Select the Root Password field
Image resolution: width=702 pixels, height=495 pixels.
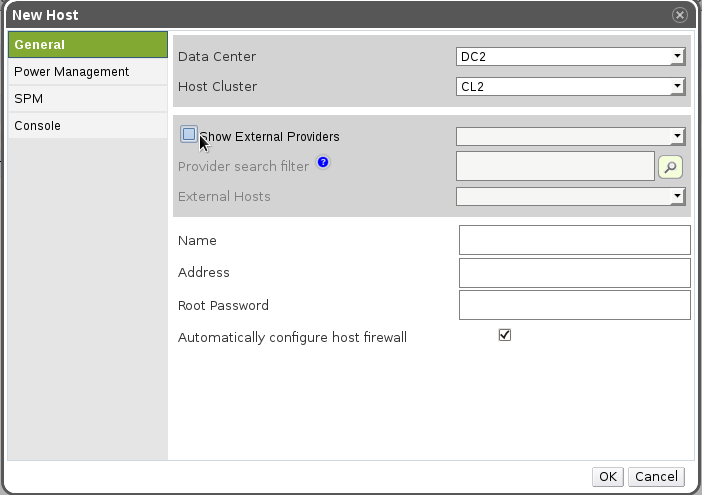[x=574, y=305]
